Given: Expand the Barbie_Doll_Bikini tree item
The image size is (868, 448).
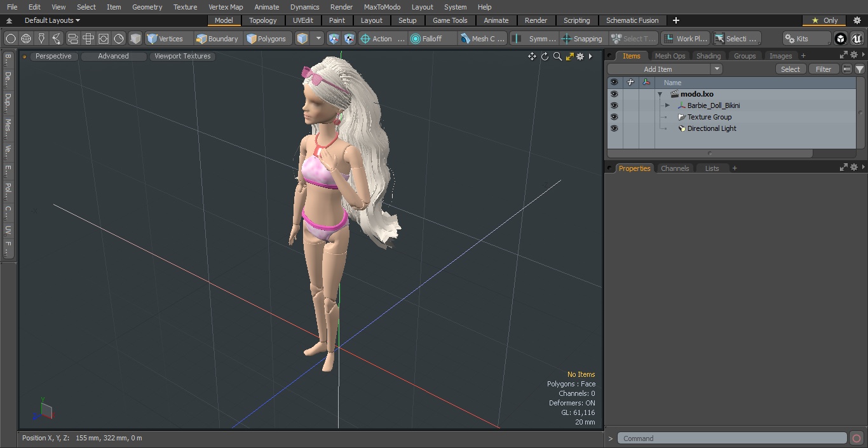Looking at the screenshot, I should pos(667,105).
